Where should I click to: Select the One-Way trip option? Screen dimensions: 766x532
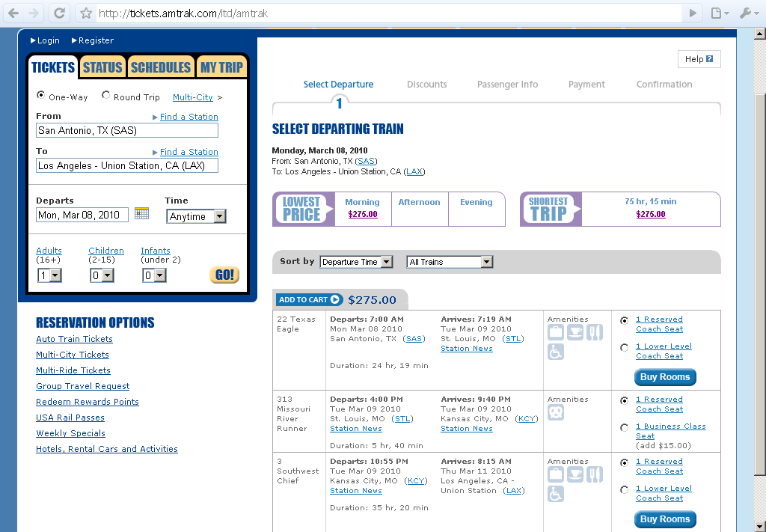click(41, 95)
